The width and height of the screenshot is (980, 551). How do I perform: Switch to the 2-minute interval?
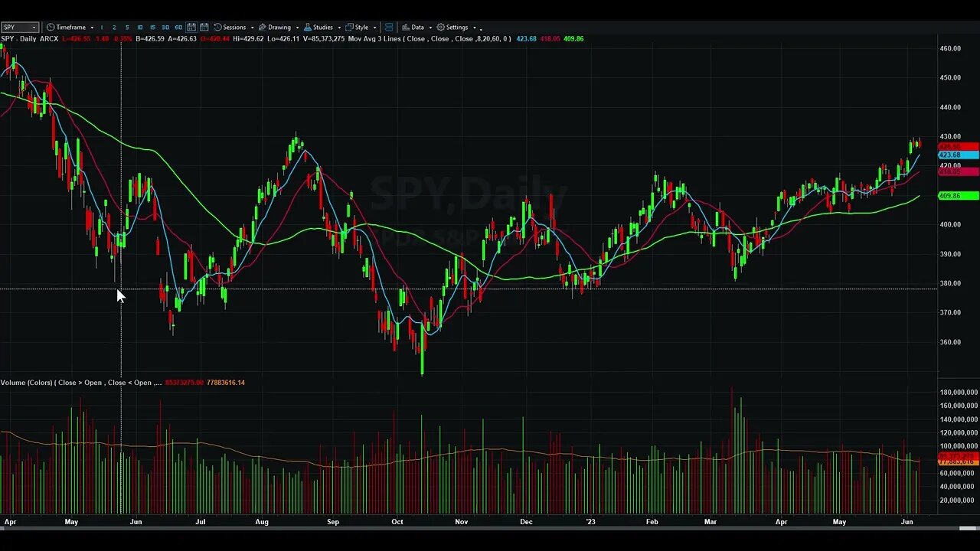coord(114,28)
